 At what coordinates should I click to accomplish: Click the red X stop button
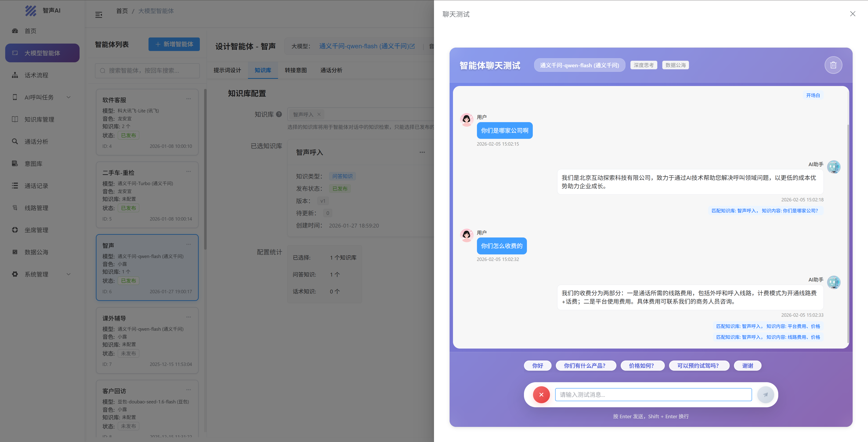pos(541,395)
